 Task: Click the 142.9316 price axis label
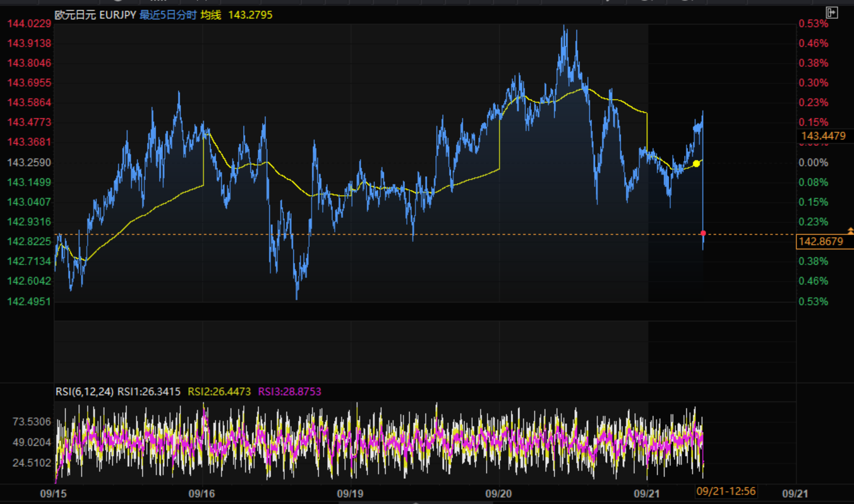click(x=29, y=222)
